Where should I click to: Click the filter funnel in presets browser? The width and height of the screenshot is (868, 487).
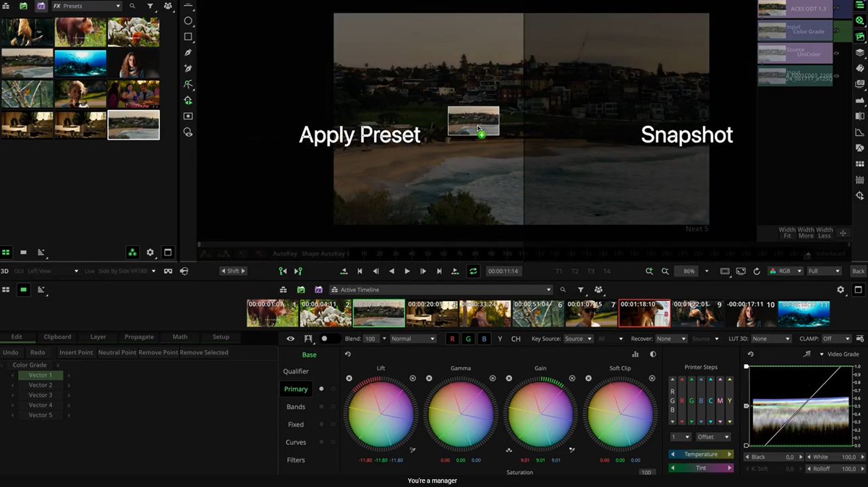(x=150, y=6)
